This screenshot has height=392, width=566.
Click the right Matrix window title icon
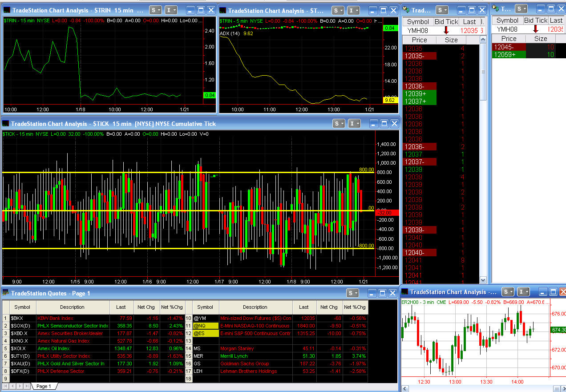click(495, 9)
